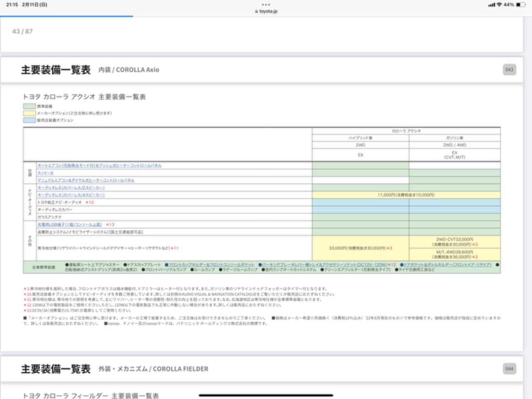Tap the battery indicator icon
The width and height of the screenshot is (532, 399).
521,5
